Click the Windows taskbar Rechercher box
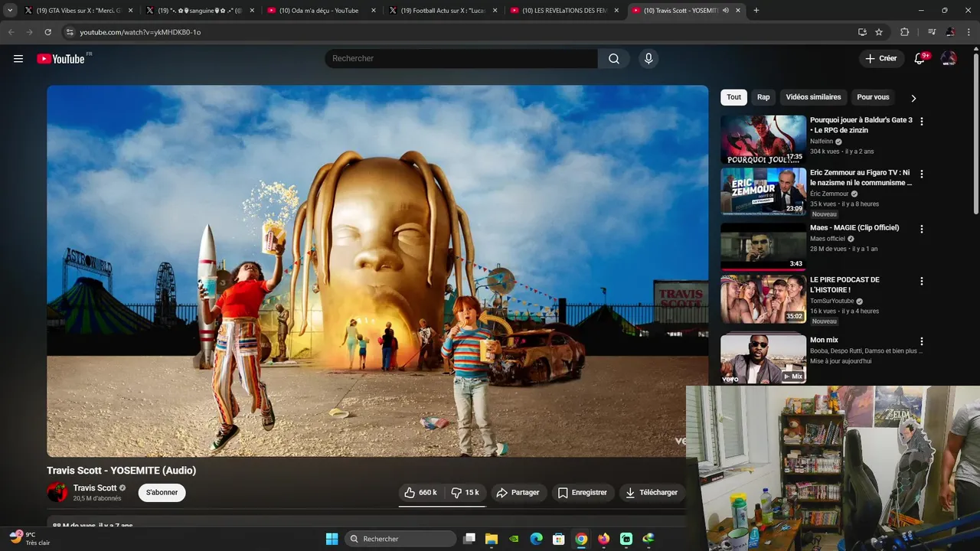 coord(400,539)
